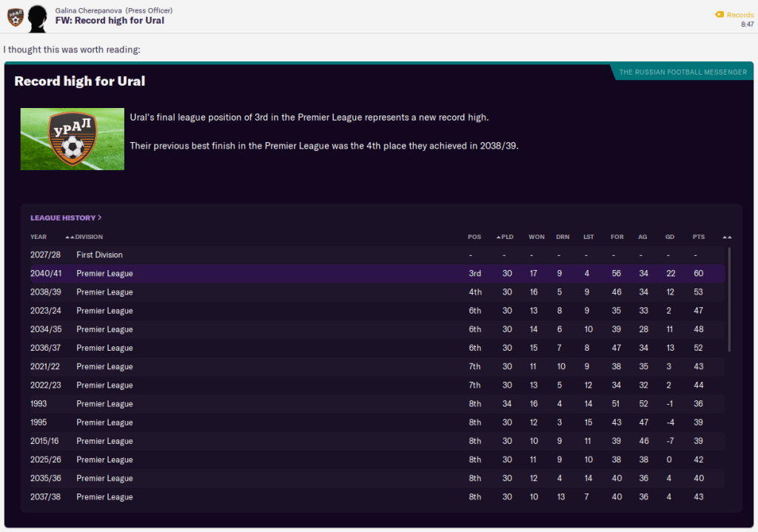Click the Records category label

pyautogui.click(x=740, y=15)
